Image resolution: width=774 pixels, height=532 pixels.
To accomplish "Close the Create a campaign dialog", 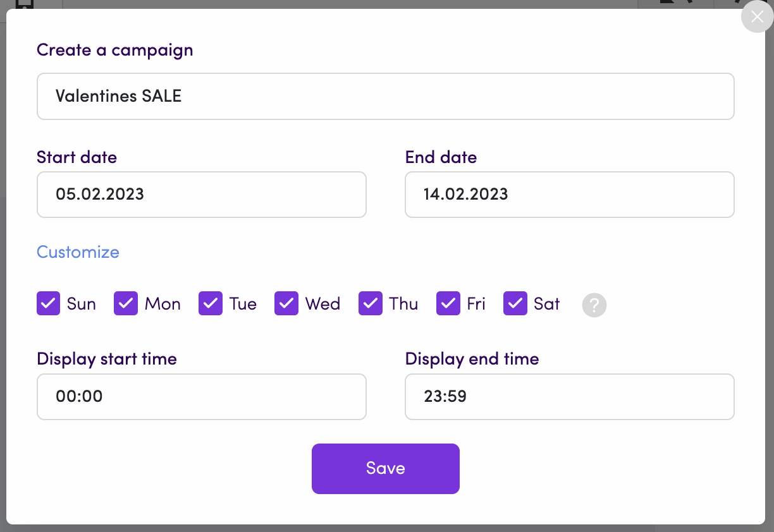I will [x=757, y=16].
